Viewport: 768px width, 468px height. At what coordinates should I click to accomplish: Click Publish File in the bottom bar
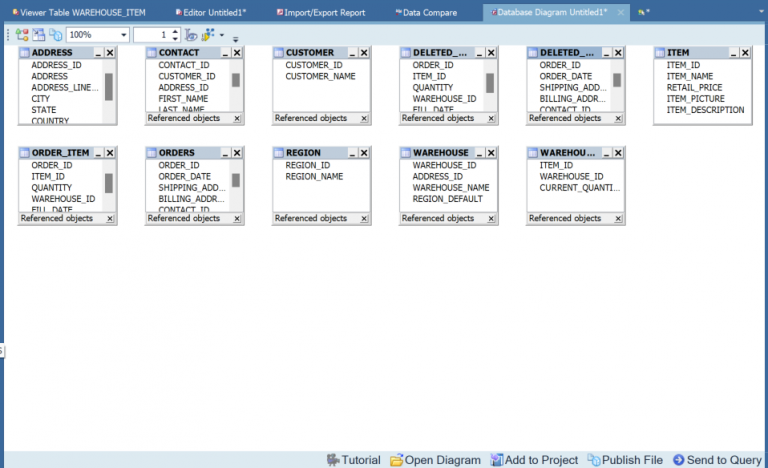pyautogui.click(x=625, y=460)
